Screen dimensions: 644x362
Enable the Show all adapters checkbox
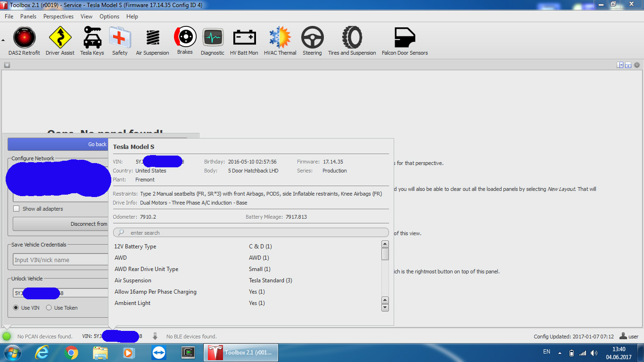click(17, 209)
